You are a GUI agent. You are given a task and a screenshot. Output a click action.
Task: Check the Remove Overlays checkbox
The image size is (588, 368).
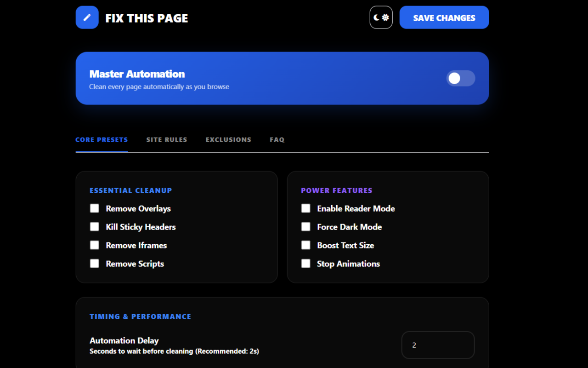point(95,208)
